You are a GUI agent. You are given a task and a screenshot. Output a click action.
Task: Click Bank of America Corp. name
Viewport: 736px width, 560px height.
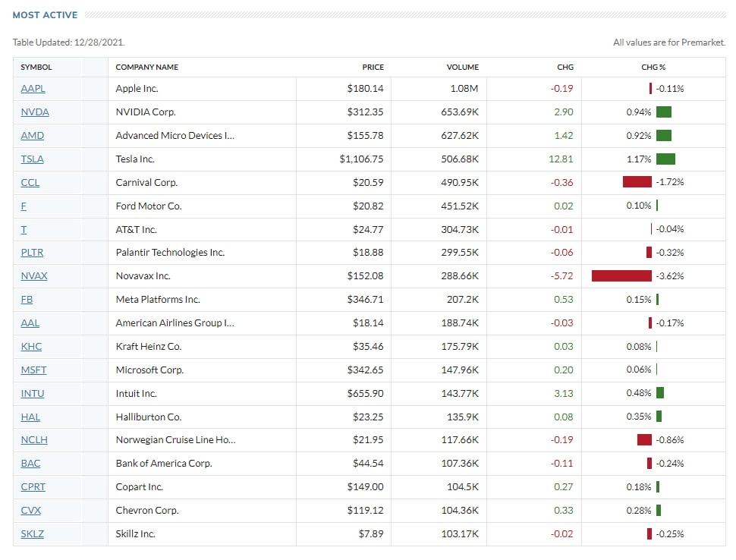coord(164,463)
